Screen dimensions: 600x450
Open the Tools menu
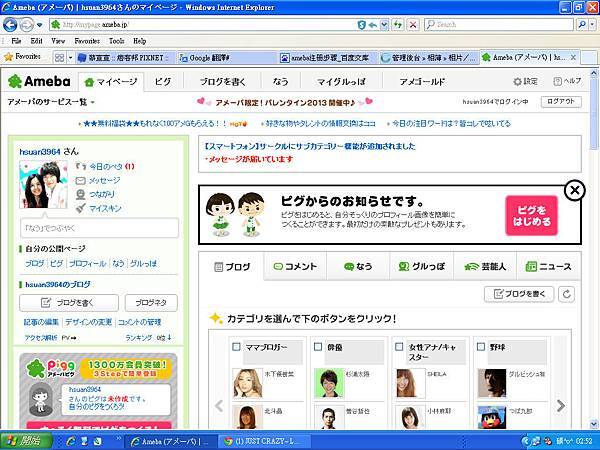(116, 41)
